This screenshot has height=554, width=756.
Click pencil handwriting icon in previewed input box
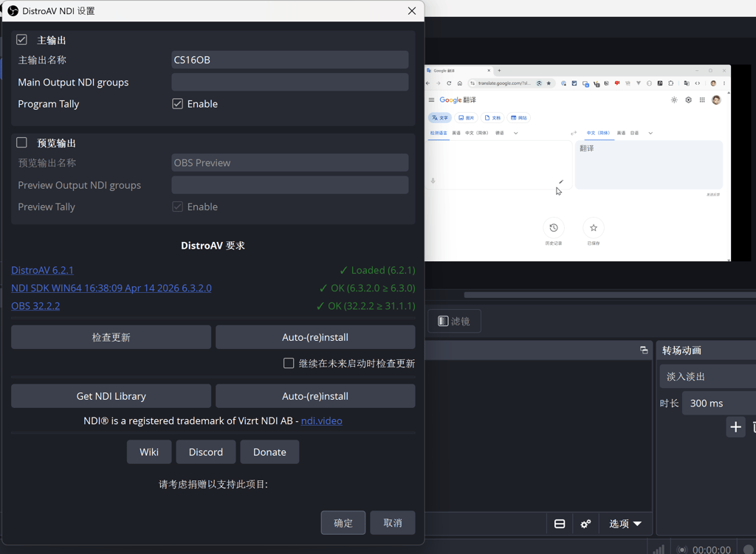(561, 181)
